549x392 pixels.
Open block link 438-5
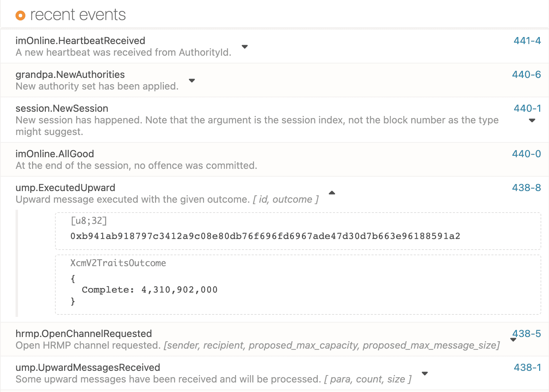(x=526, y=333)
